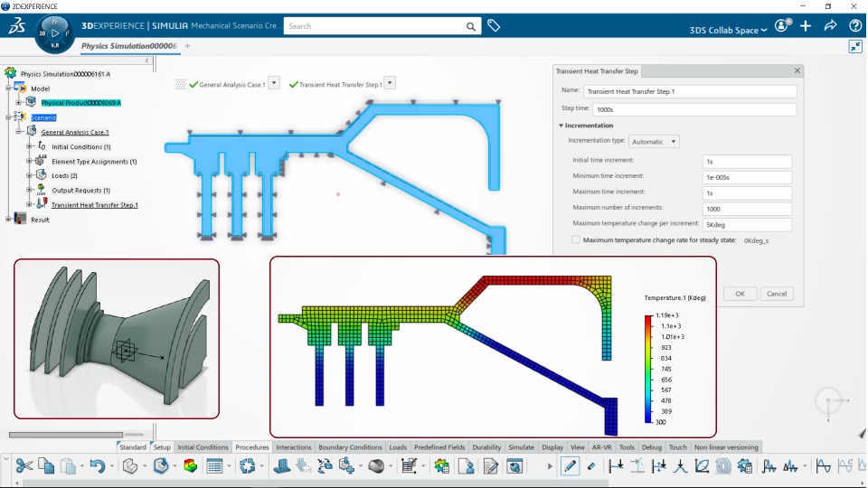Image resolution: width=868 pixels, height=488 pixels.
Task: Click OK in Transient Heat Transfer dialog
Action: (x=741, y=294)
